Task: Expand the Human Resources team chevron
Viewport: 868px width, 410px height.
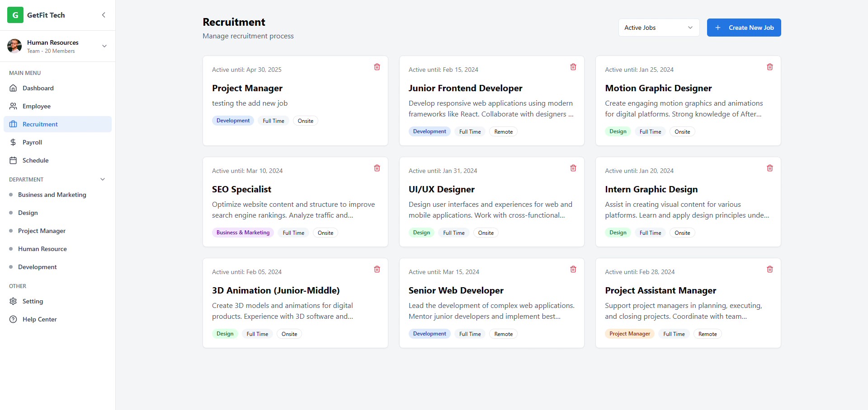Action: pyautogui.click(x=104, y=46)
